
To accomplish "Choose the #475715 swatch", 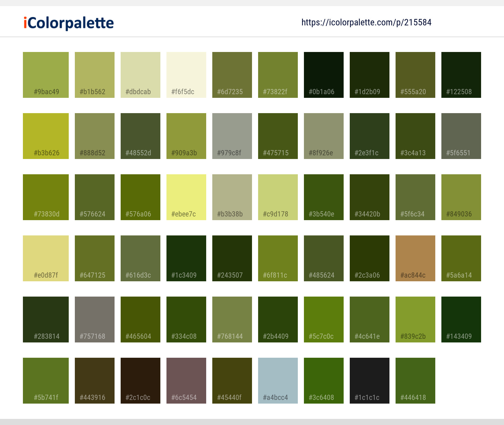I will point(278,136).
